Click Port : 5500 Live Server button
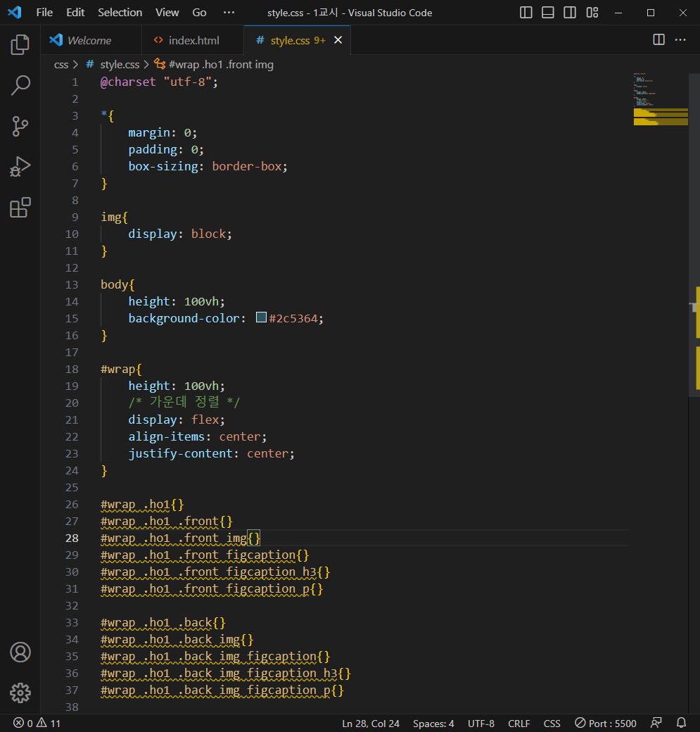Screen dimensions: 700x732 click(605, 723)
